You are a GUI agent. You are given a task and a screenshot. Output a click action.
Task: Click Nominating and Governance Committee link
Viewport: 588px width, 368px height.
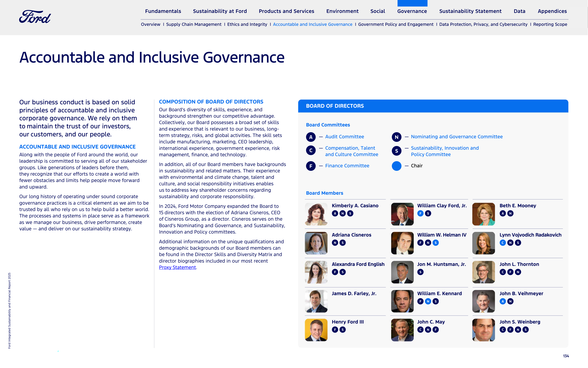pos(457,137)
